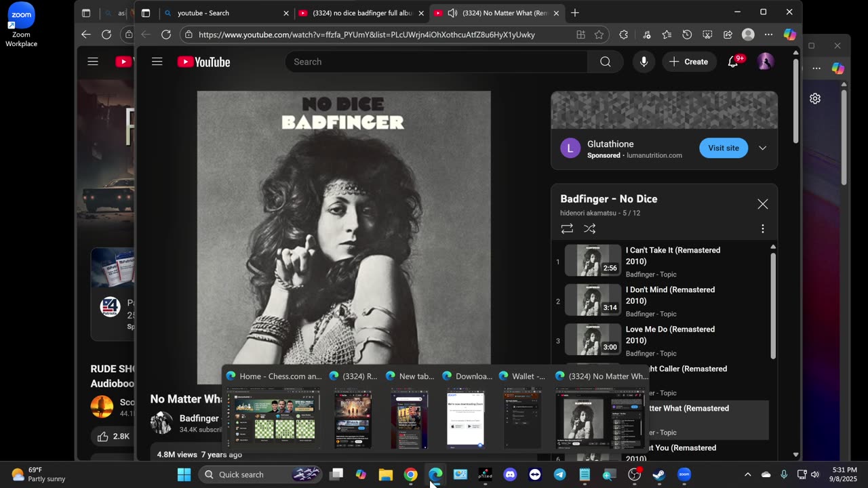Close the Badfinger - No Dice playlist panel
This screenshot has height=488, width=868.
[x=762, y=204]
